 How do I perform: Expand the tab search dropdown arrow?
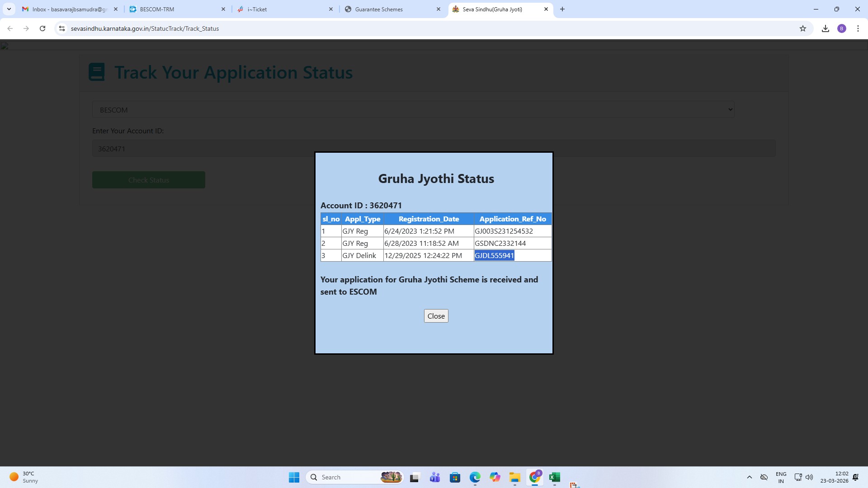(x=9, y=9)
